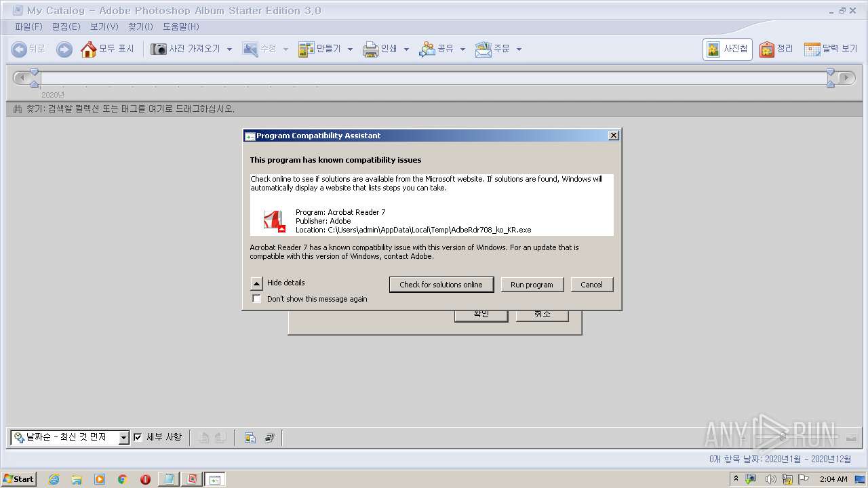Click the network status tray icon

coord(787,479)
